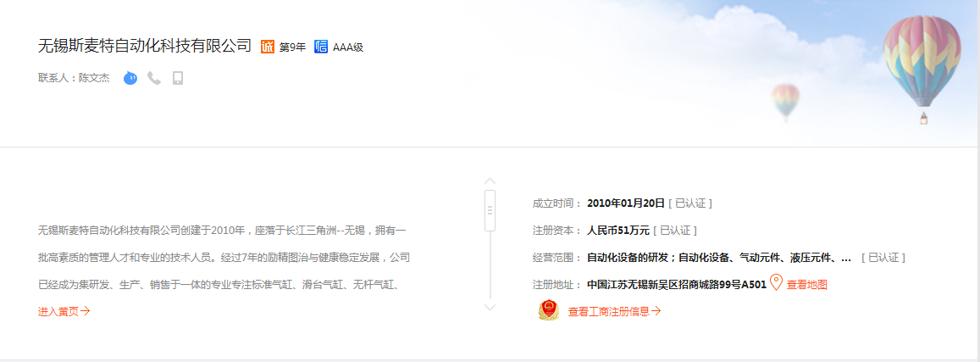The height and width of the screenshot is (362, 980).
Task: Click the red national emblem icon
Action: click(x=549, y=311)
